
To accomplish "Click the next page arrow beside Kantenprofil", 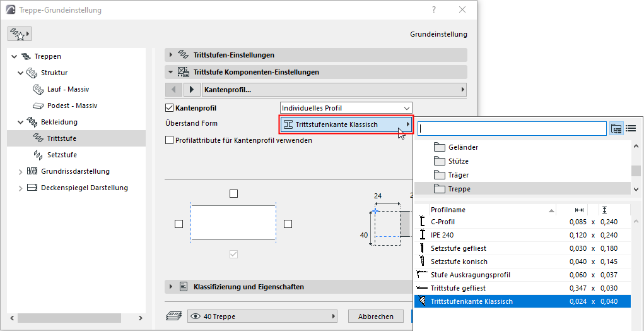I will (192, 90).
